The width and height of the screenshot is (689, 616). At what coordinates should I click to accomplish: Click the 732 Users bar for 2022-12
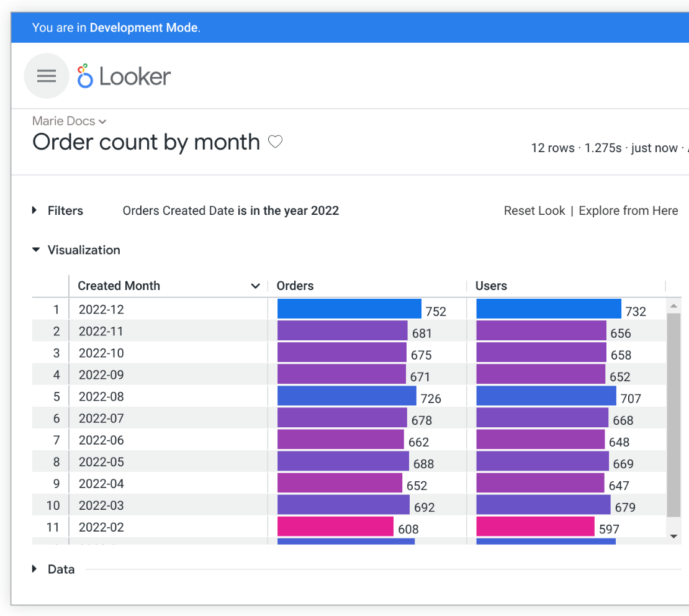(x=549, y=309)
